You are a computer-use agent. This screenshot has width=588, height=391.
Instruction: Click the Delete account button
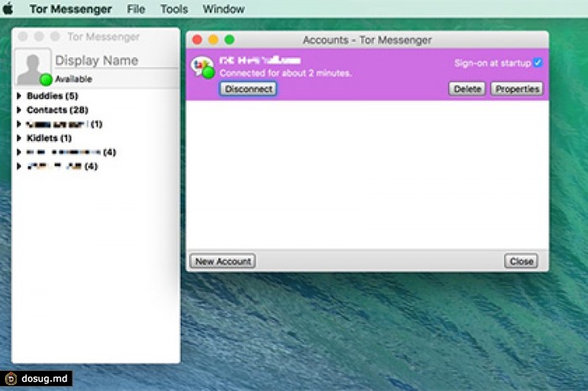[x=467, y=89]
